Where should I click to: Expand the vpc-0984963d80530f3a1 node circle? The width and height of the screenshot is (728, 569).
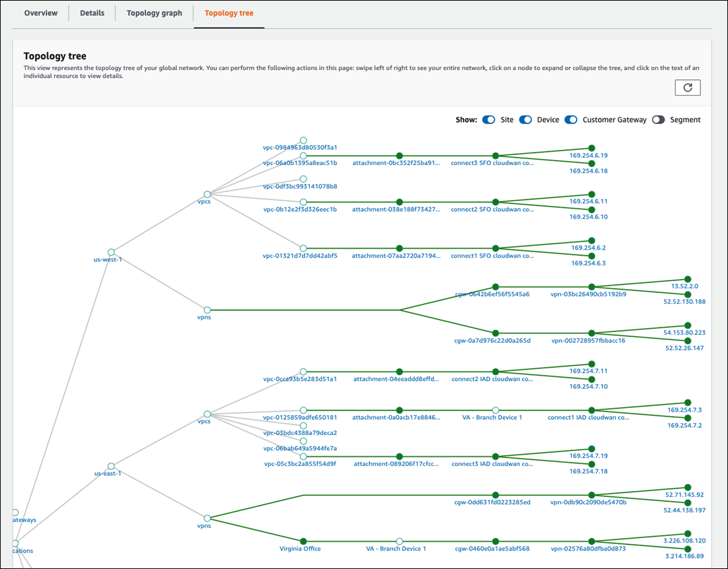(303, 139)
